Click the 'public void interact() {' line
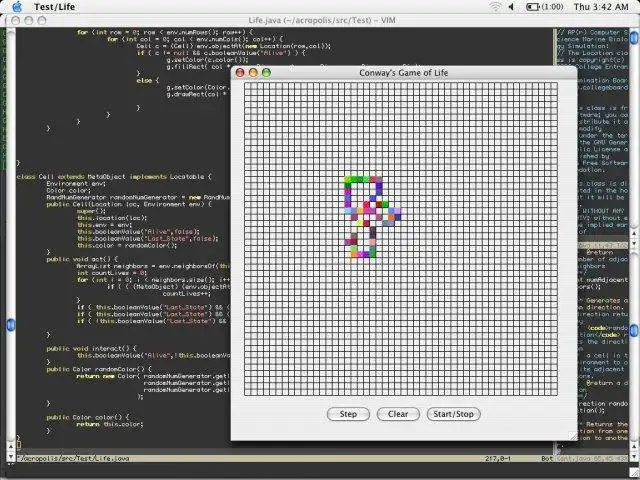640x480 pixels. tap(91, 349)
